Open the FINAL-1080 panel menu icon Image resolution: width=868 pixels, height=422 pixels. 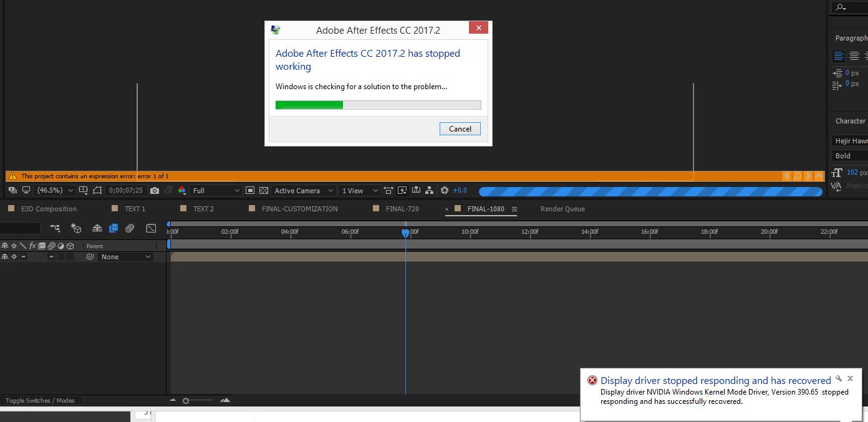point(514,209)
